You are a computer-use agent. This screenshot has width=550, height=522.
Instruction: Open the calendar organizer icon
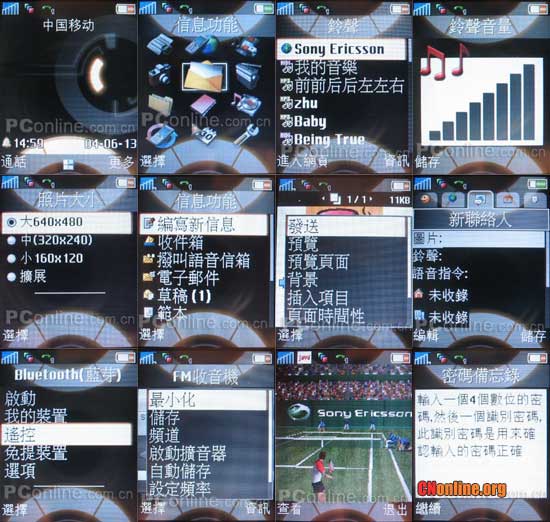tap(204, 135)
